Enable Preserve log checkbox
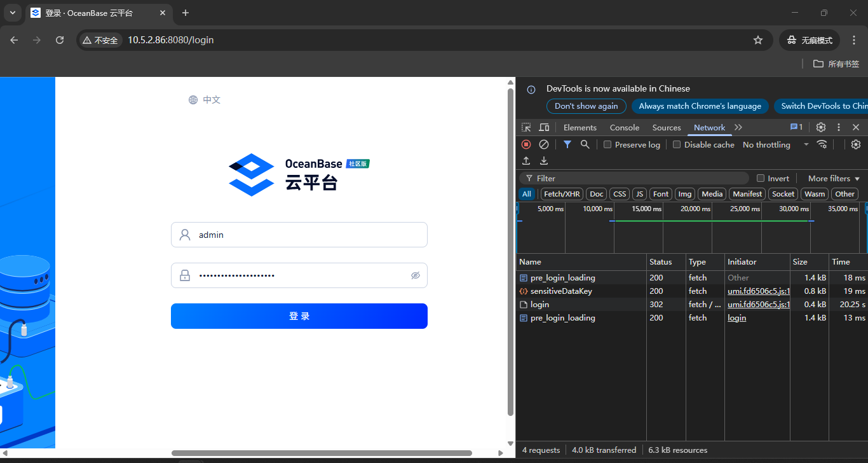868x463 pixels. pyautogui.click(x=607, y=144)
